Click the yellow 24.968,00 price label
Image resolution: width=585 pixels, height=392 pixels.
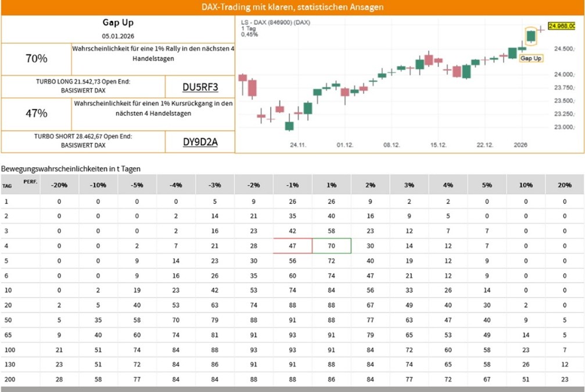coord(565,26)
